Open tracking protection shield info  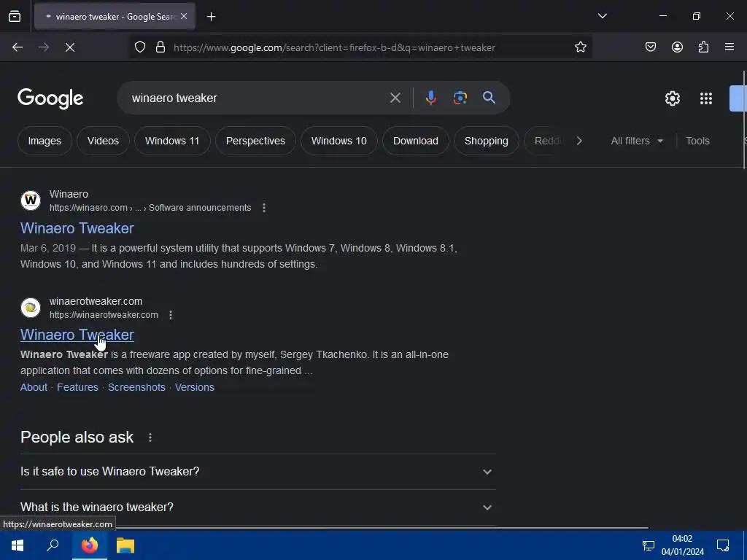[140, 47]
